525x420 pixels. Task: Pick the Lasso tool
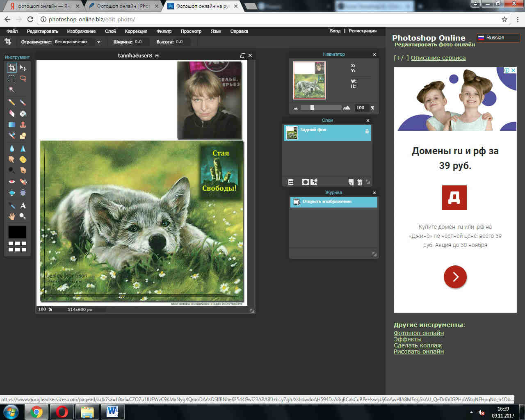pos(23,79)
